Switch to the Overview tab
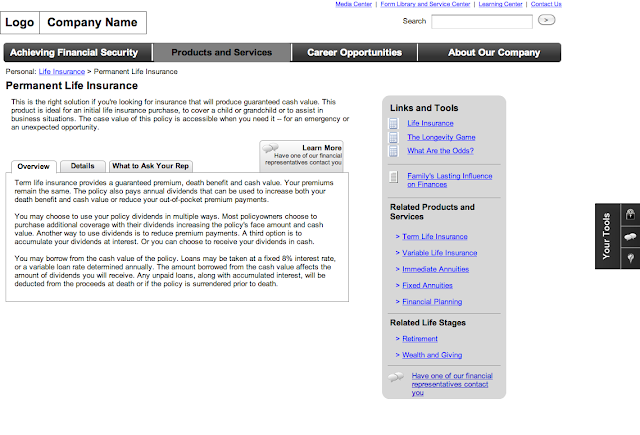Screen dimensions: 640x435 (x=33, y=166)
